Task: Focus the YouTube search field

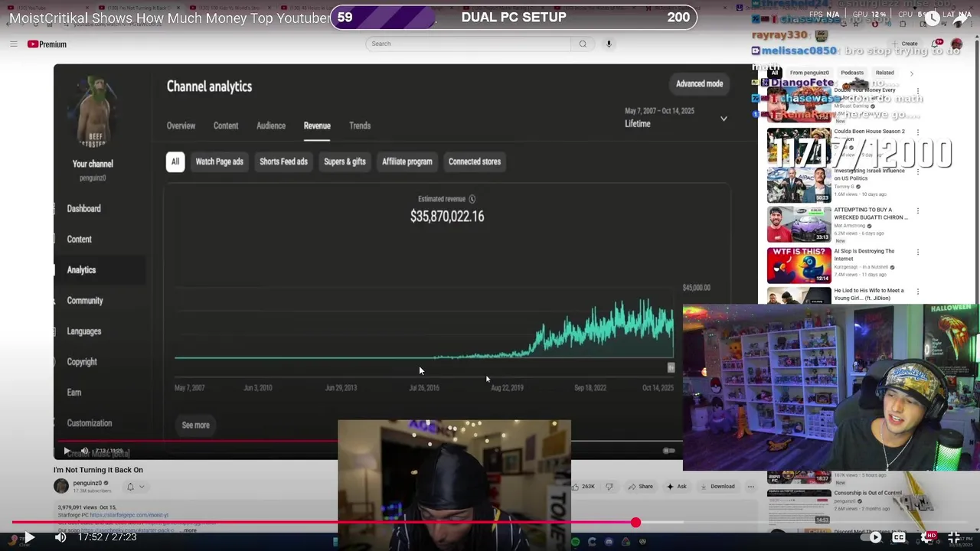Action: (x=468, y=44)
